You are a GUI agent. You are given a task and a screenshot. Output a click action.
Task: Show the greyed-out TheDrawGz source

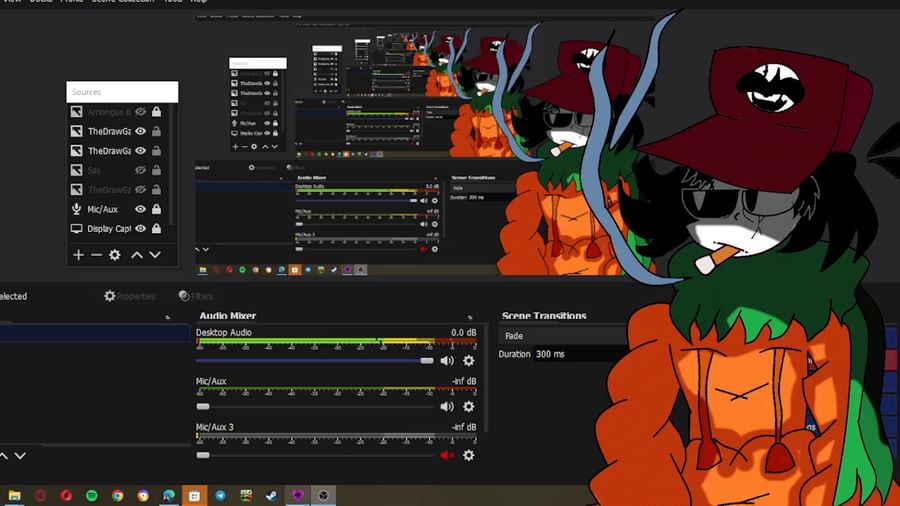pos(140,189)
